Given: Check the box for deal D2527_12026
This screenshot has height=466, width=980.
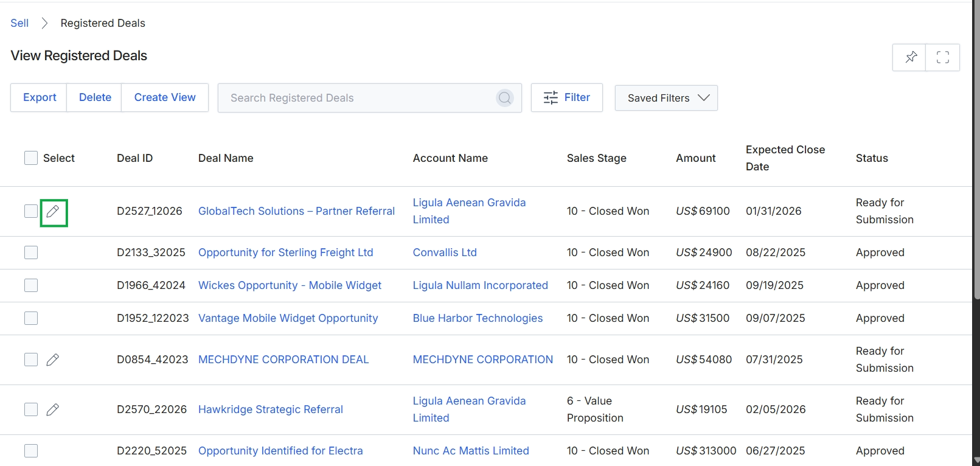Looking at the screenshot, I should tap(31, 211).
